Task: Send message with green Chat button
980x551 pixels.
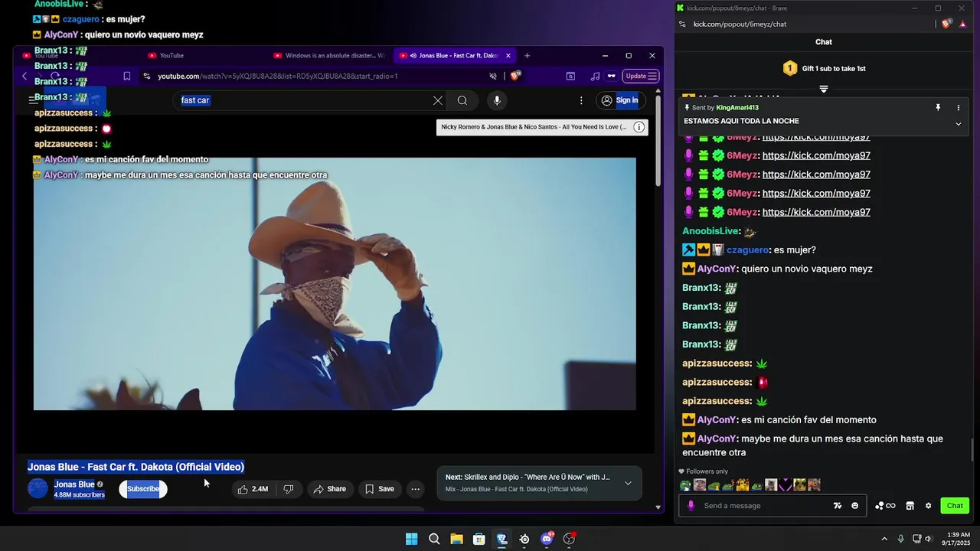Action: point(955,506)
